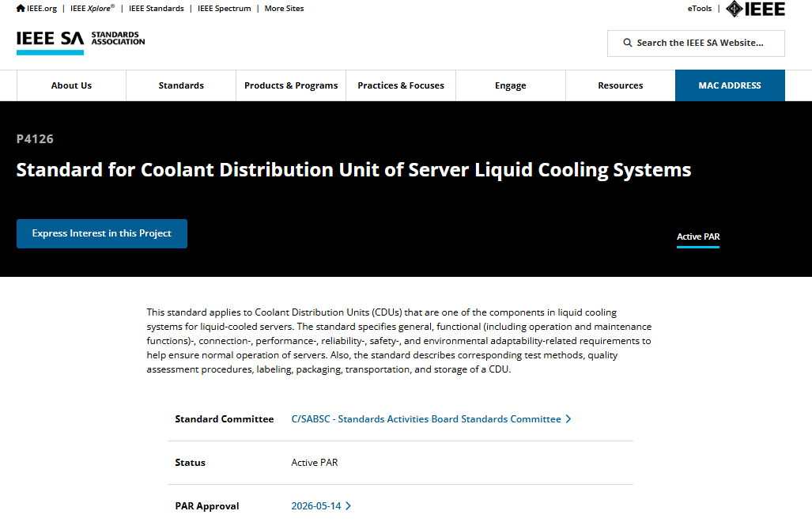The height and width of the screenshot is (526, 812).
Task: Focus the Search the IEEE SA Website field
Action: point(696,43)
